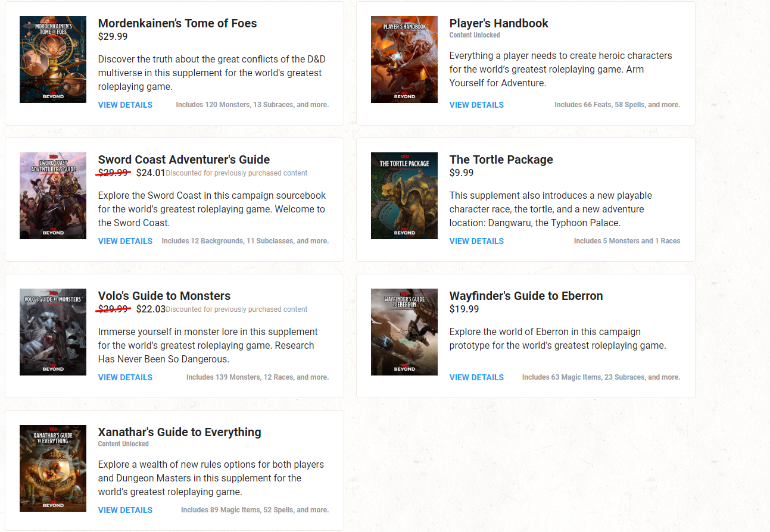Click the Tortle Package description paragraph
Image resolution: width=770 pixels, height=532 pixels.
pyautogui.click(x=551, y=209)
